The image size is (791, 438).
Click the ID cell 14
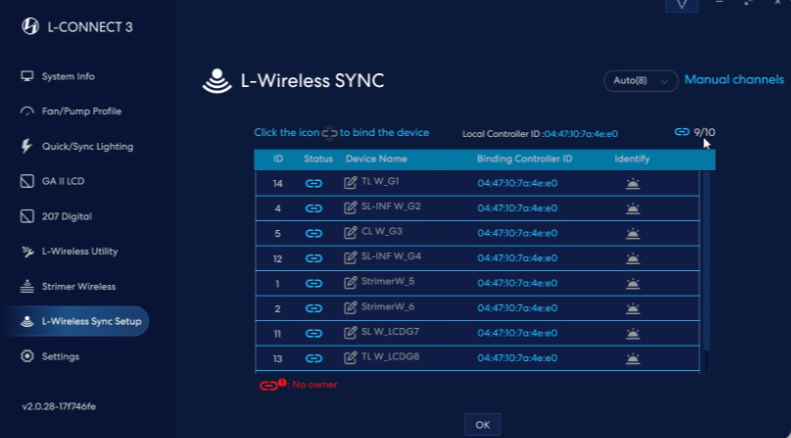coord(277,184)
